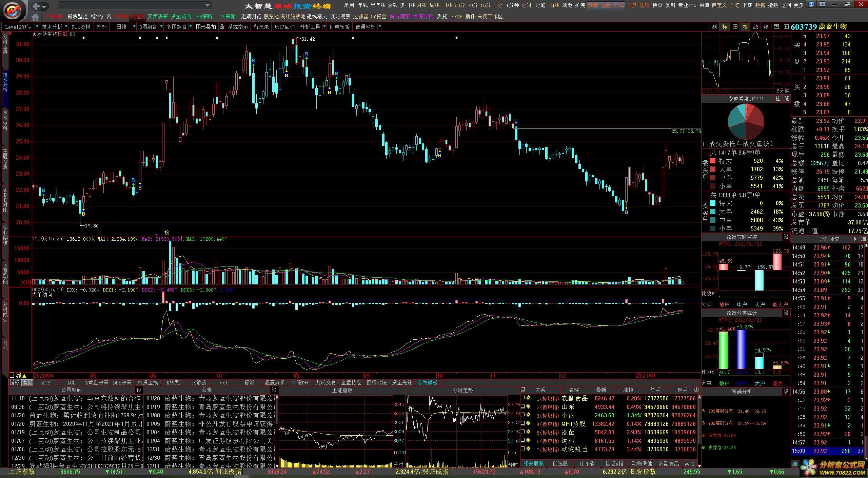The height and width of the screenshot is (478, 868).
Task: Check the box for 小盘 row
Action: point(523,415)
